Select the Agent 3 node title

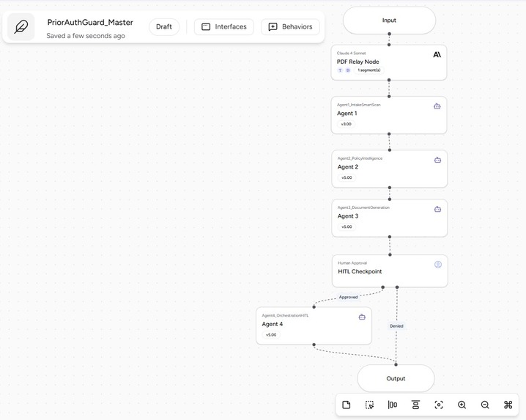point(348,216)
